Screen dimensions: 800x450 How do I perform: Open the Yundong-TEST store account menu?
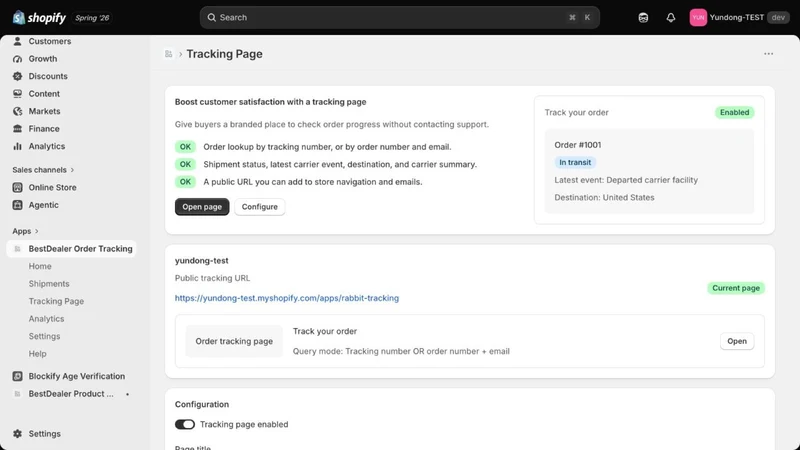pyautogui.click(x=739, y=17)
